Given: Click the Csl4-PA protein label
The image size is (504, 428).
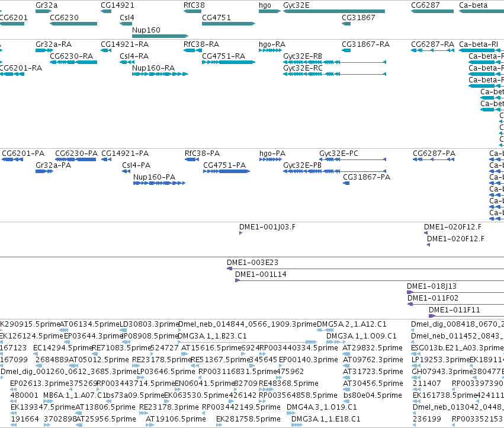Looking at the screenshot, I should click(136, 165).
